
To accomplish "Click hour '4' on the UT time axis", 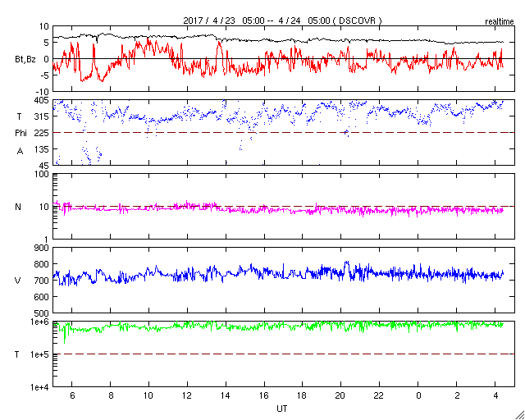I will (x=495, y=395).
